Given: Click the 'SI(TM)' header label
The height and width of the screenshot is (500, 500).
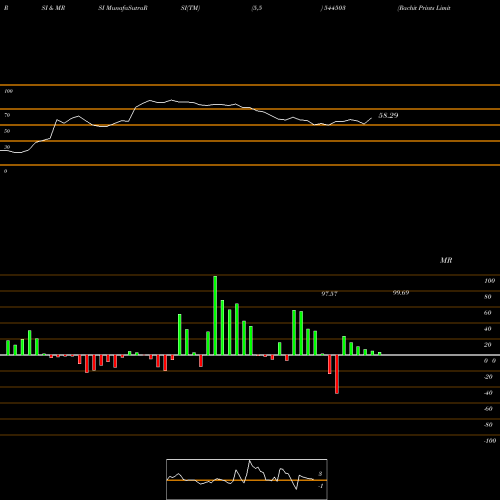Looking at the screenshot, I should [190, 8].
